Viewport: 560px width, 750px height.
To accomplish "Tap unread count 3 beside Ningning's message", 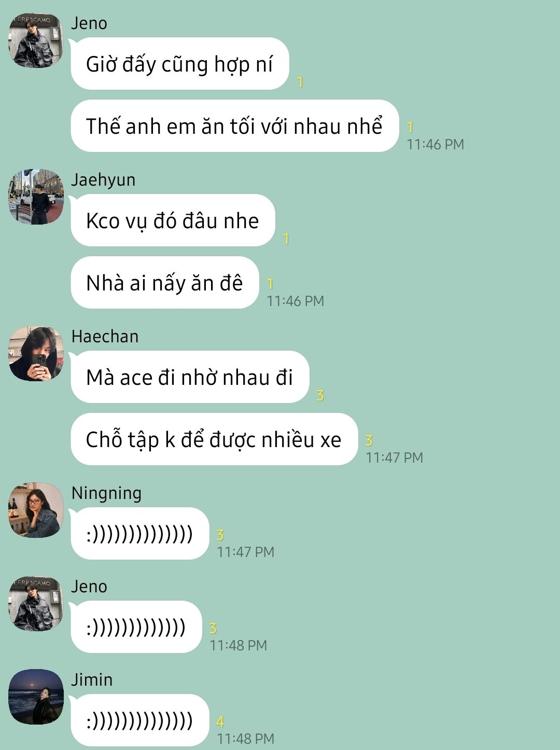I will pyautogui.click(x=220, y=535).
